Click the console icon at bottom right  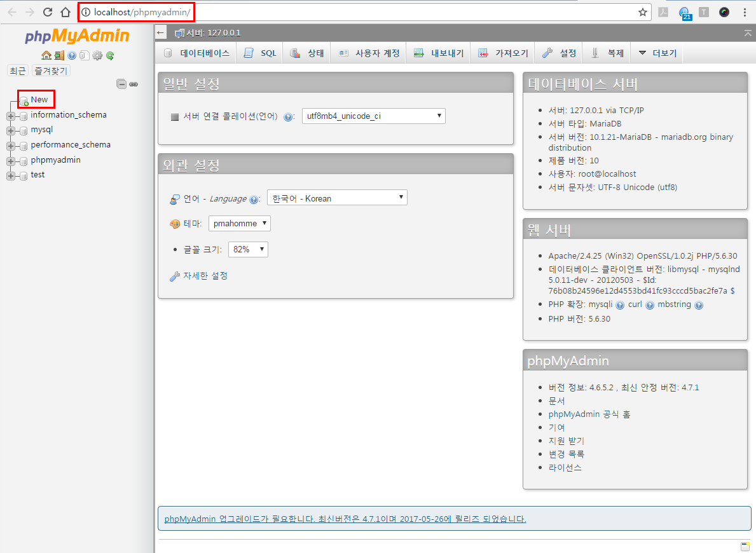(x=745, y=546)
